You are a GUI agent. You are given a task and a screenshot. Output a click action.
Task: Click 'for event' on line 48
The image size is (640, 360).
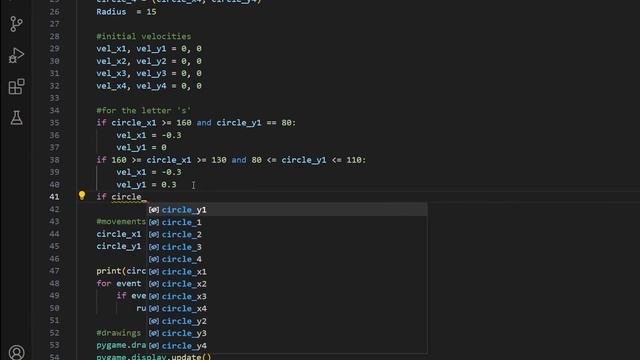point(119,283)
